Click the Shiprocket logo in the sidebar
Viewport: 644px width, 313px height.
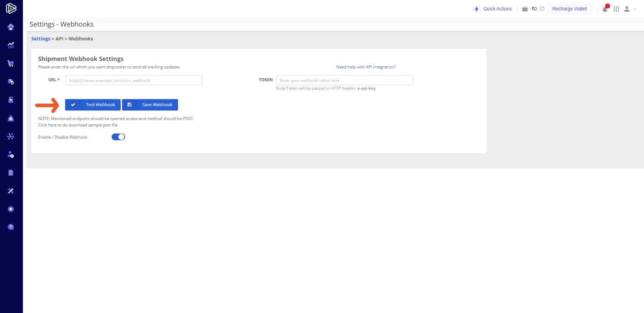(x=11, y=8)
